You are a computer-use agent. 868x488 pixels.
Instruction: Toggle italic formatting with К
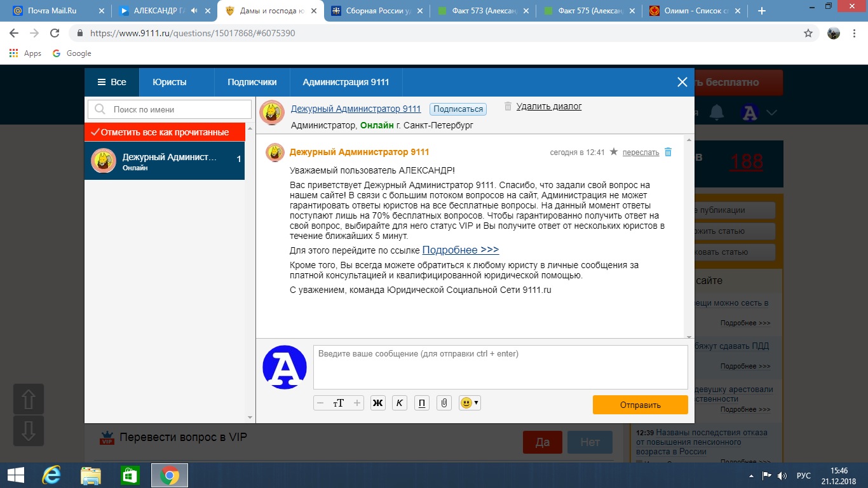click(400, 403)
